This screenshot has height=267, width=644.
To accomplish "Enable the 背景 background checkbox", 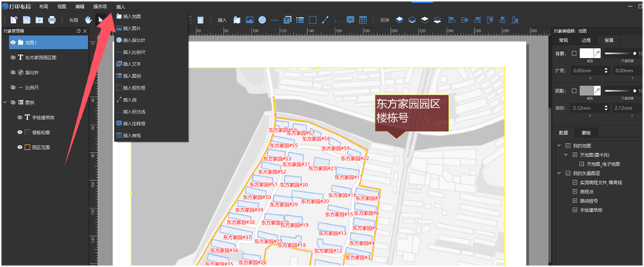I will [x=574, y=53].
